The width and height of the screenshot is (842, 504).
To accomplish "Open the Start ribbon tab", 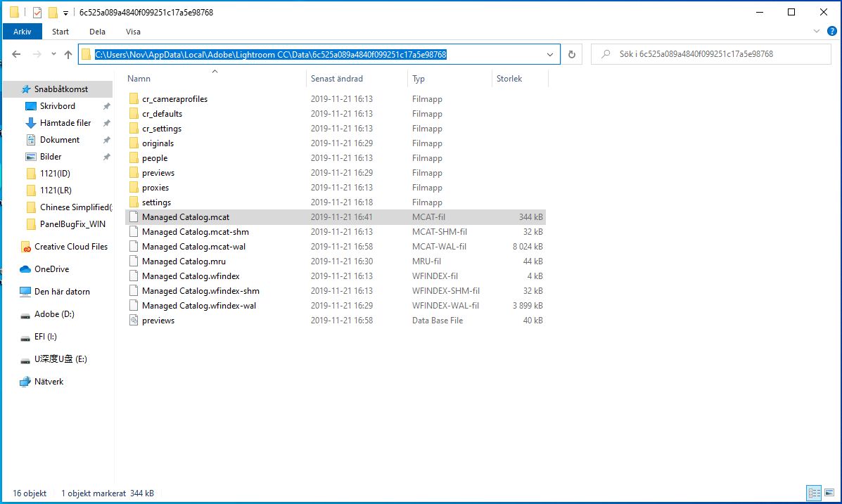I will [x=60, y=32].
